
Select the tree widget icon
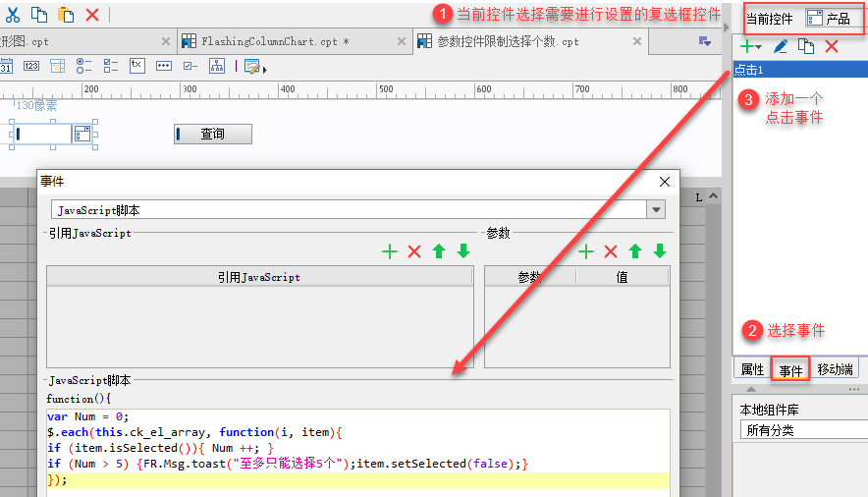point(217,66)
